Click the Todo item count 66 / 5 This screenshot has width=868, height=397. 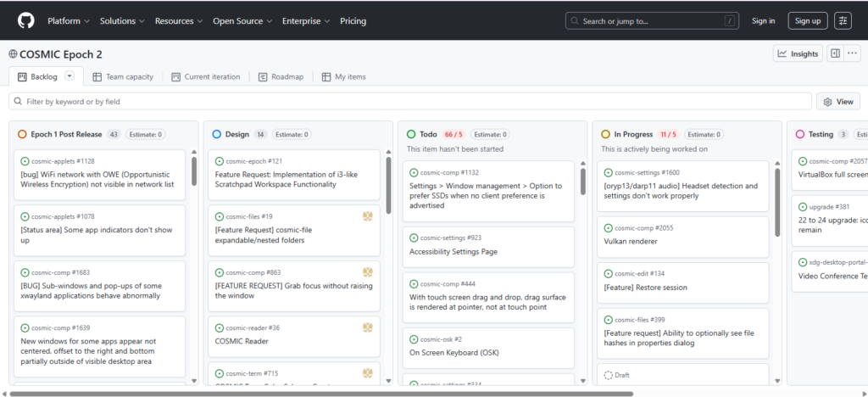453,134
